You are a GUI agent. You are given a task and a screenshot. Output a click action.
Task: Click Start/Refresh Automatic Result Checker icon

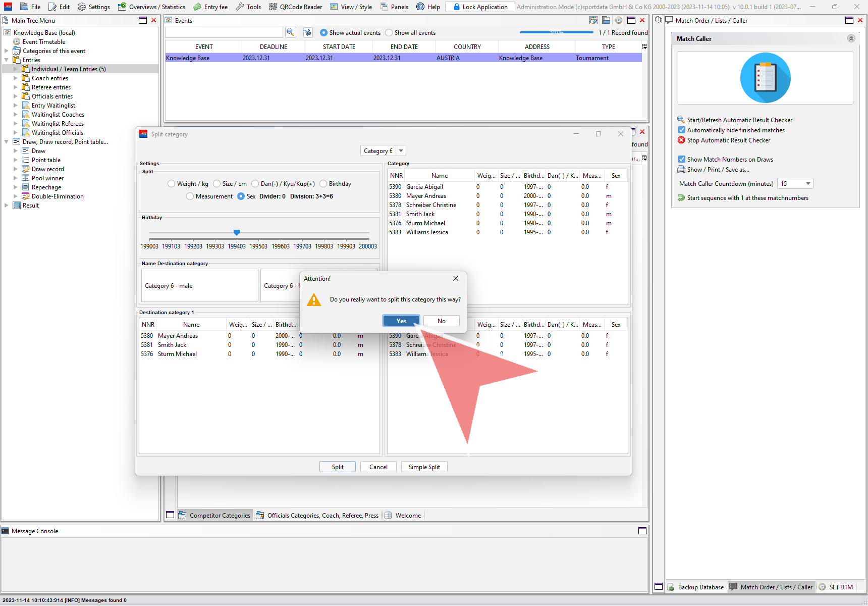pos(681,120)
